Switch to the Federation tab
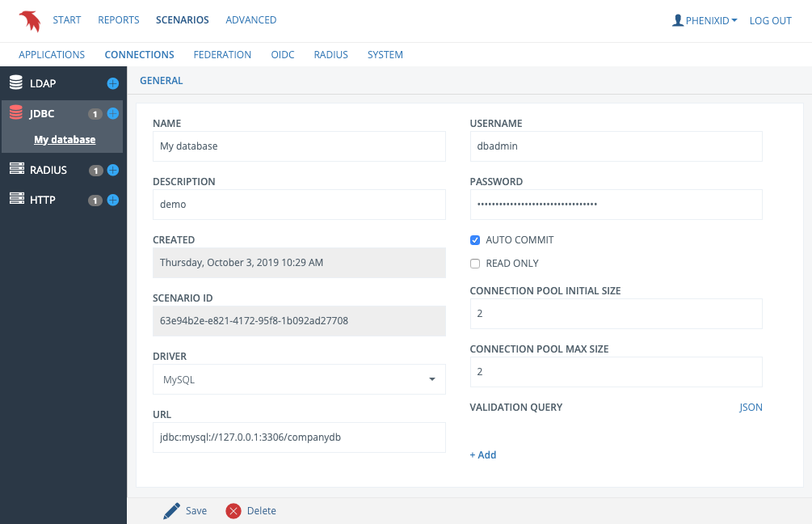 click(x=222, y=55)
